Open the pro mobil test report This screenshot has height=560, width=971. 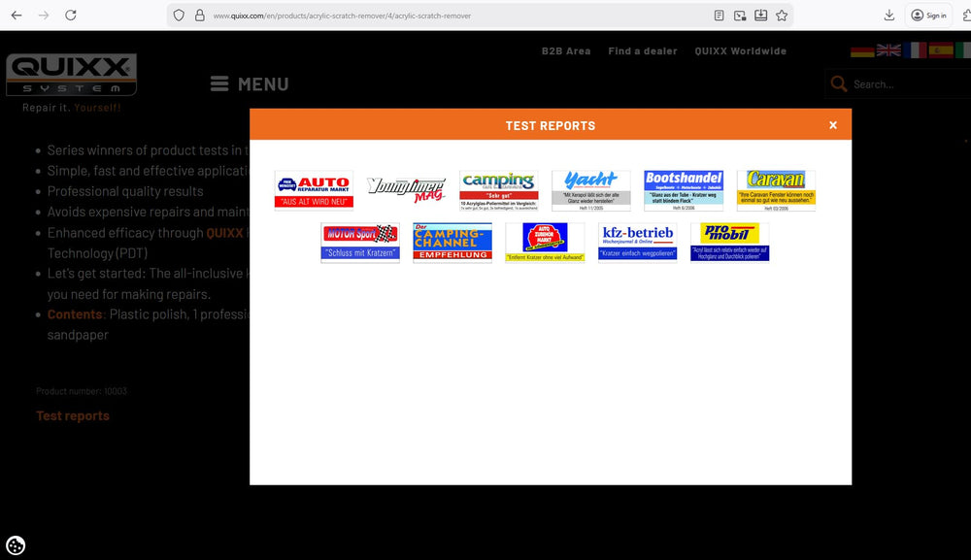(x=729, y=243)
